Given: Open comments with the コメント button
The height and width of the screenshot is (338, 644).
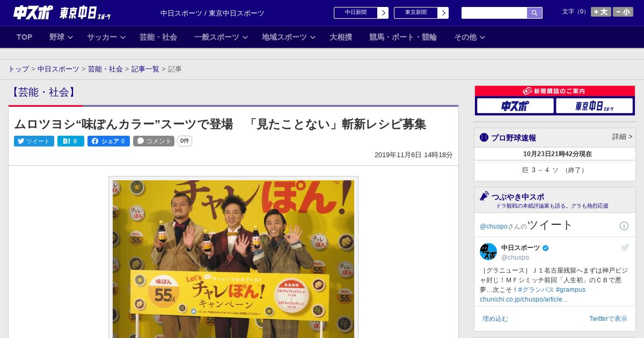Looking at the screenshot, I should [x=153, y=141].
